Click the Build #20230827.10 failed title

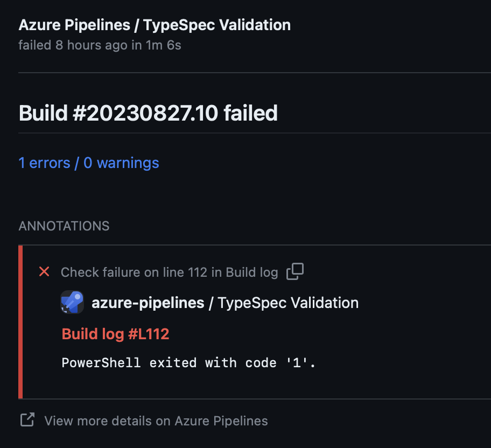click(x=148, y=113)
